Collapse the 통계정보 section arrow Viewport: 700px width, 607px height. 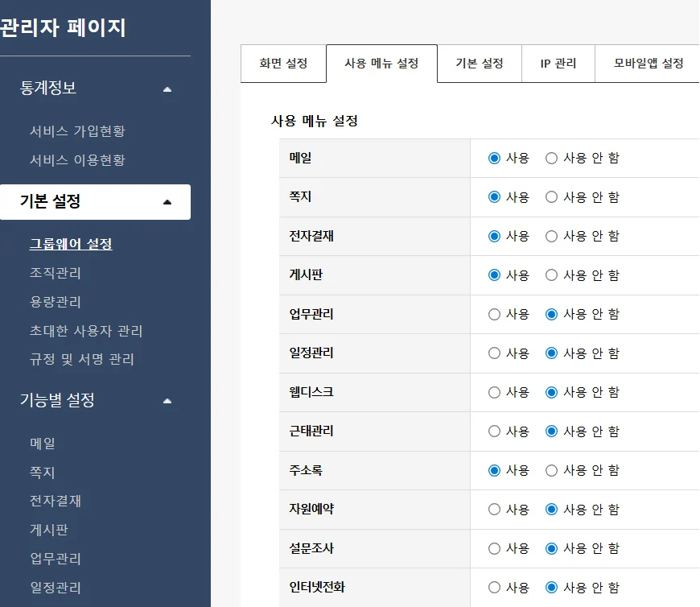(167, 89)
